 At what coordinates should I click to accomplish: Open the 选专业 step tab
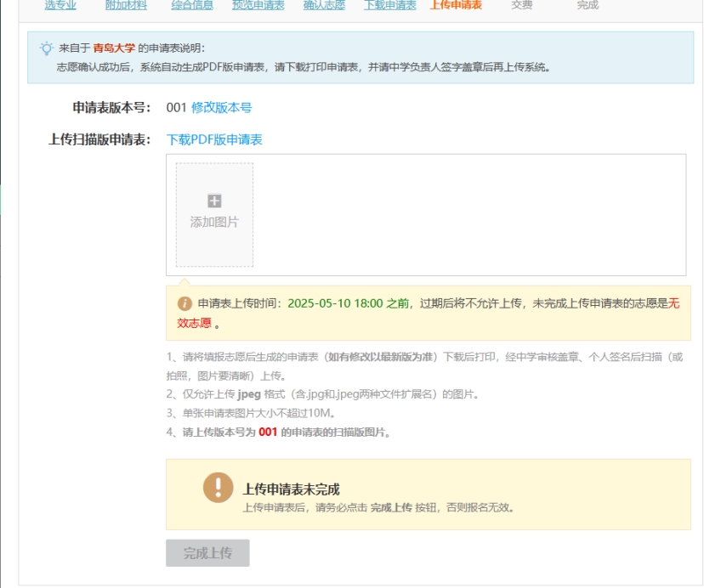coord(60,5)
